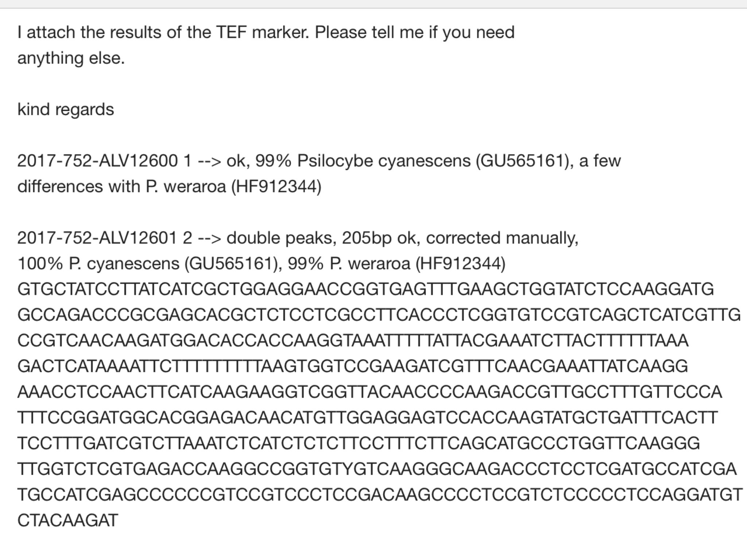747x560 pixels.
Task: Click the sequence line starting GCCAGACCCGCGAGCACG
Action: click(379, 315)
